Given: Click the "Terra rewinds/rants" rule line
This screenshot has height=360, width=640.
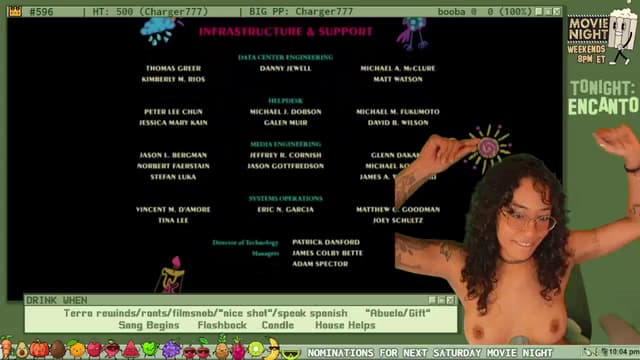Looking at the screenshot, I should point(206,313).
